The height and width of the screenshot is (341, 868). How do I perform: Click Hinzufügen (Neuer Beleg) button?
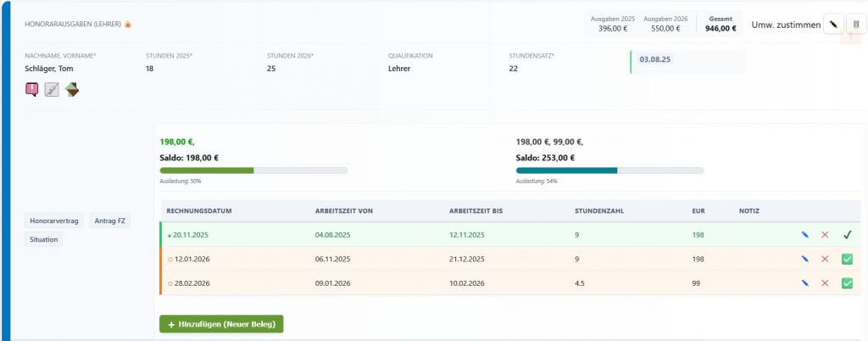(221, 323)
